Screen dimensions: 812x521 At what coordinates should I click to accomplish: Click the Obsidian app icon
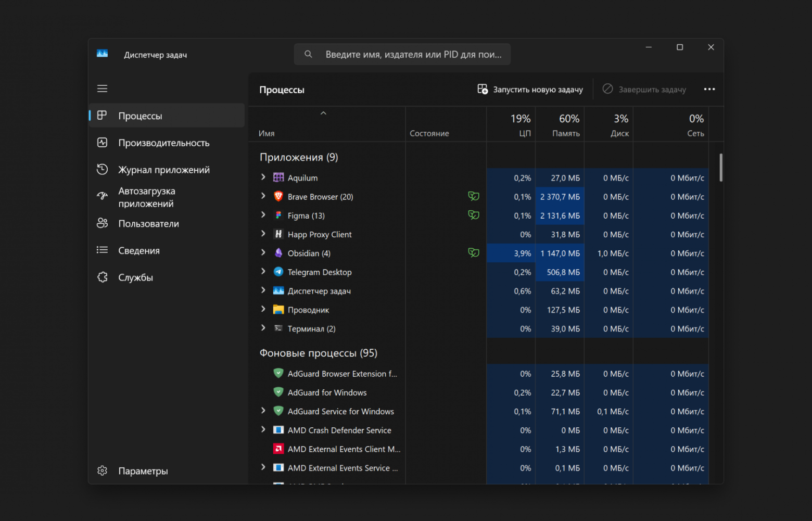(x=278, y=253)
